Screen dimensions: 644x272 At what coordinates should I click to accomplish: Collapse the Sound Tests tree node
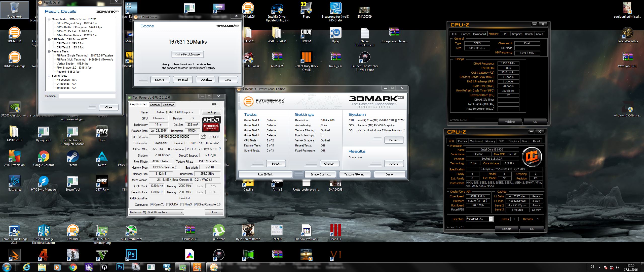[x=49, y=76]
